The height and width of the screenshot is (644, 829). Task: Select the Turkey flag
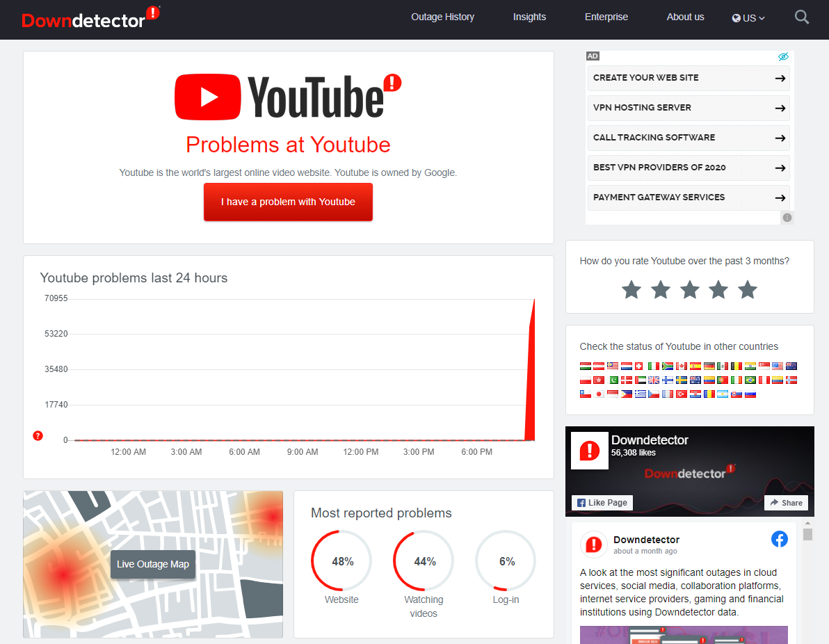coord(682,394)
